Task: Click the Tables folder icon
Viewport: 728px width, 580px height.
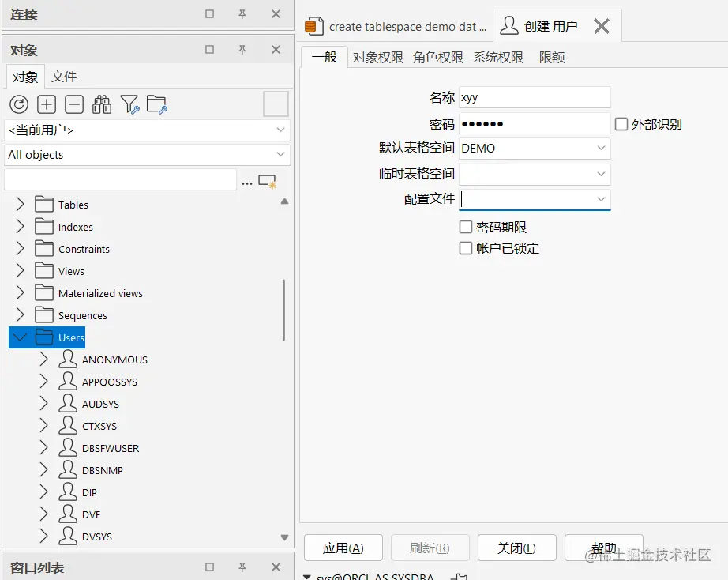Action: (x=44, y=205)
